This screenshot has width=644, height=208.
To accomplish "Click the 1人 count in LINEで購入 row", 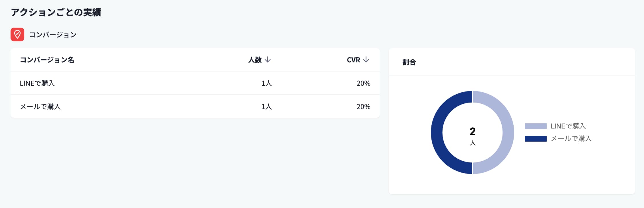I will pyautogui.click(x=267, y=83).
